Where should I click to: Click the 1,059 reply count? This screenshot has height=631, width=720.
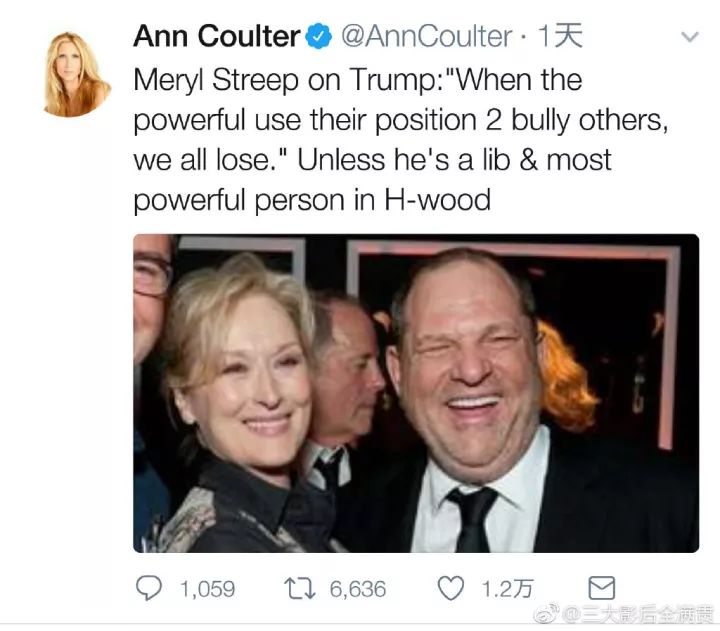(207, 589)
